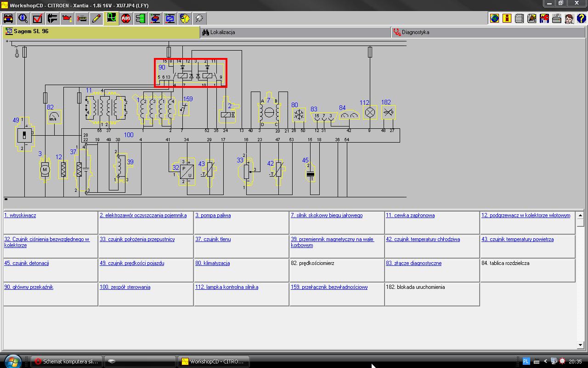Click '37. czujnik tlenu' link
The width and height of the screenshot is (588, 368).
[x=213, y=239]
